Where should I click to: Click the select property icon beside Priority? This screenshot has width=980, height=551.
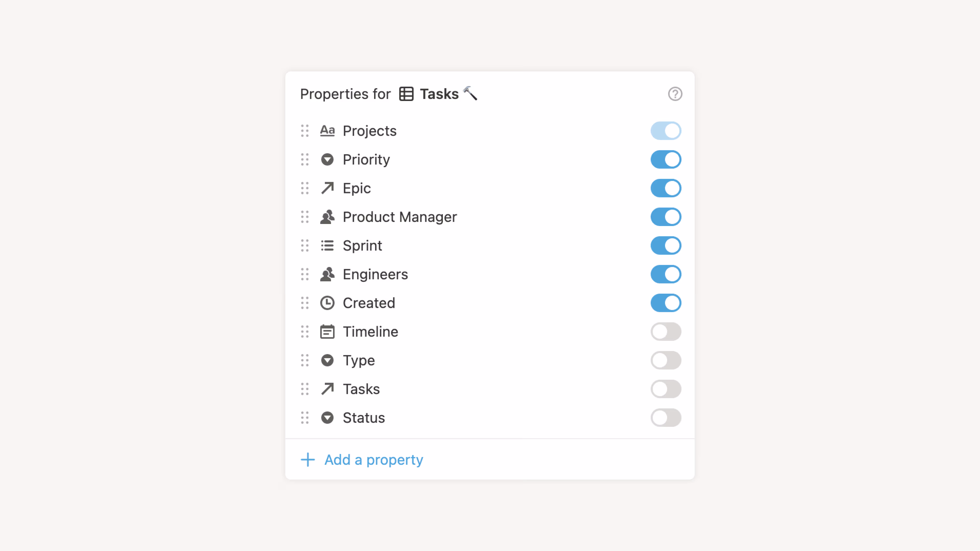[x=327, y=159]
